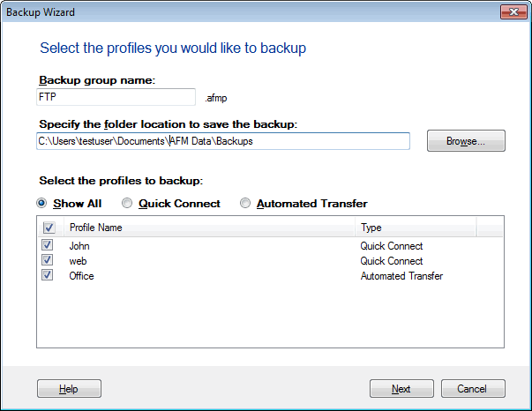Click Next to continue the backup
Viewport: 532px width, 411px height.
401,389
